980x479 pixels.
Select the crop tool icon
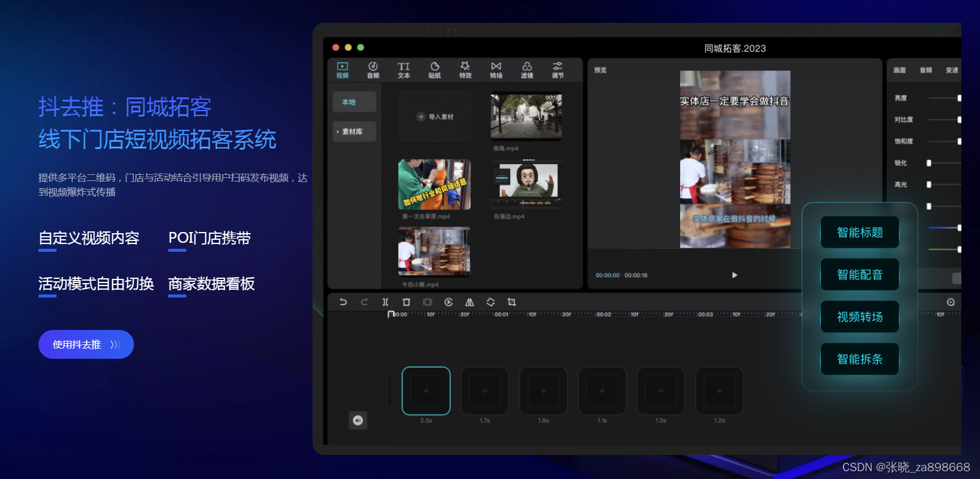pos(511,302)
